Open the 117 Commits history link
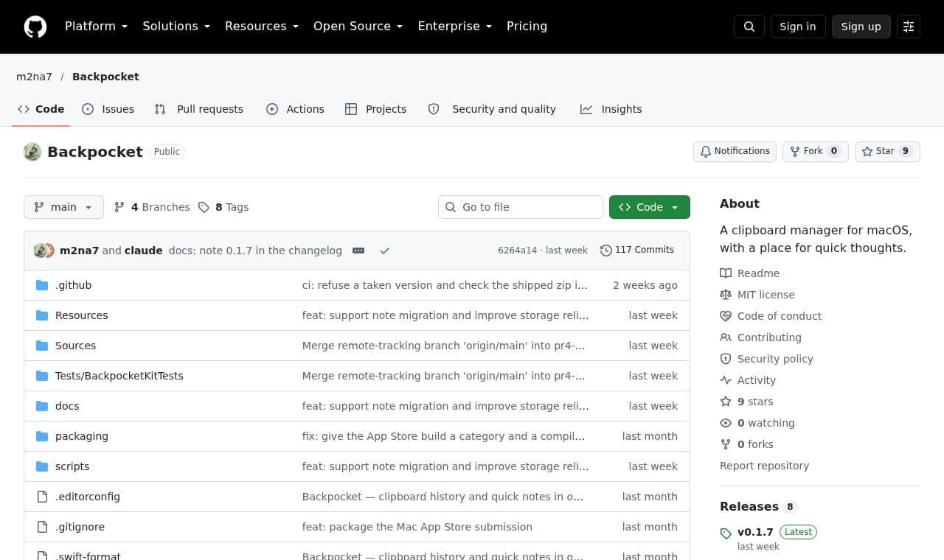The width and height of the screenshot is (944, 560). [637, 250]
